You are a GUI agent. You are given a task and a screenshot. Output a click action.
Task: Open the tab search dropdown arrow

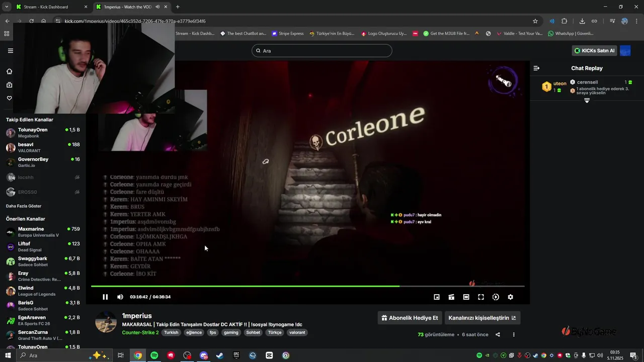coord(7,7)
